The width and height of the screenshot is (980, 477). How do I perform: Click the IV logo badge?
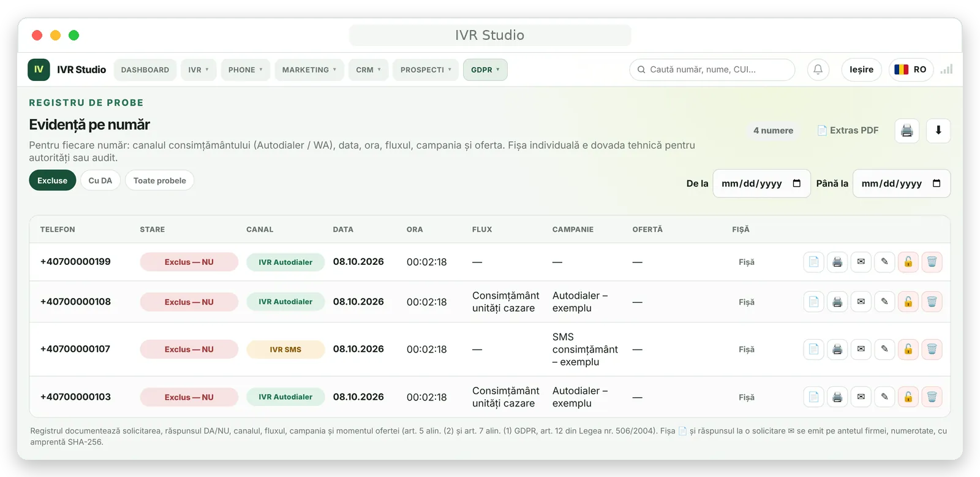(x=39, y=69)
